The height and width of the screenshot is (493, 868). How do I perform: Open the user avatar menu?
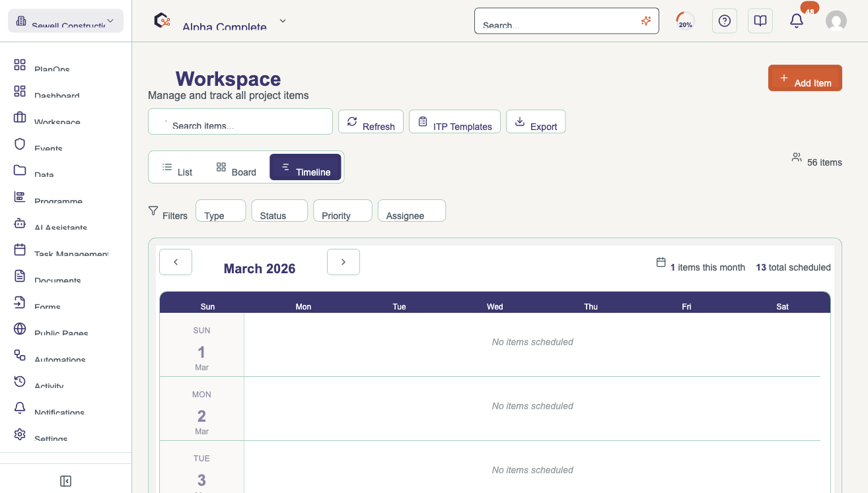(836, 21)
